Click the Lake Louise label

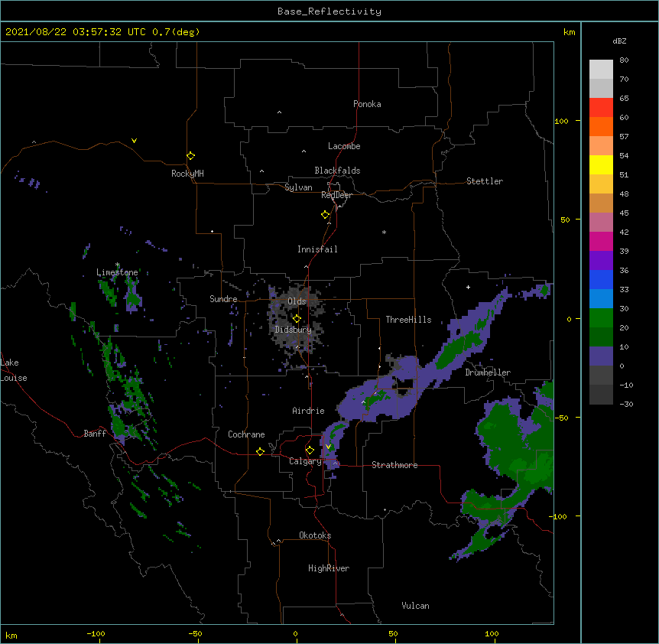coord(14,370)
